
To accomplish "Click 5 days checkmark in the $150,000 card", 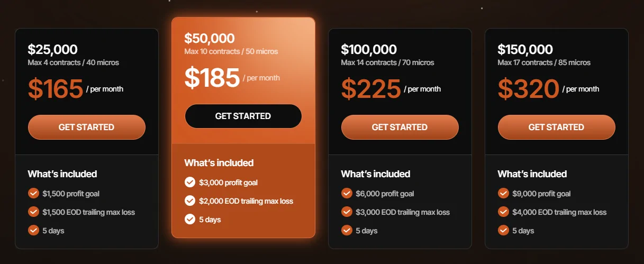I will pos(503,231).
